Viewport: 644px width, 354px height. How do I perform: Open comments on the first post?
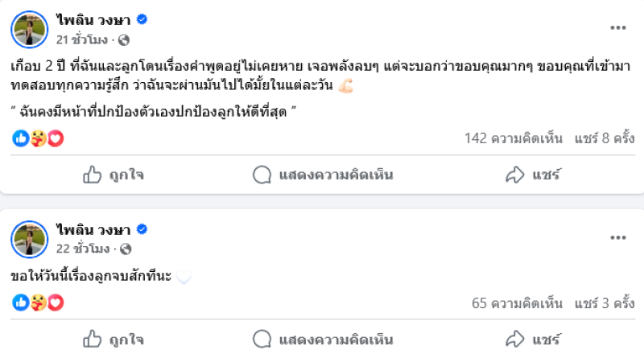coord(322,174)
